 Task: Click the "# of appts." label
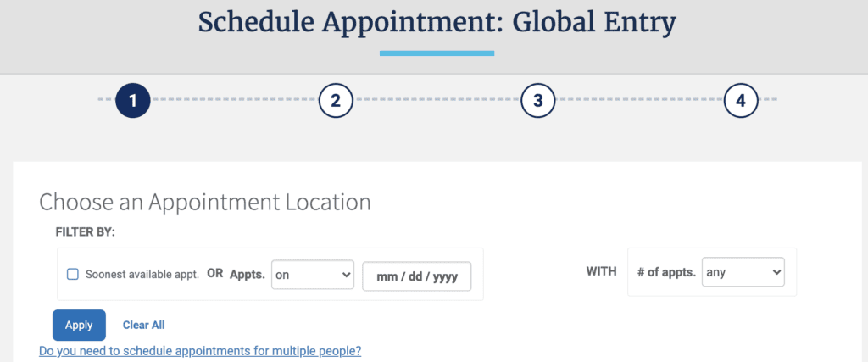[666, 273]
